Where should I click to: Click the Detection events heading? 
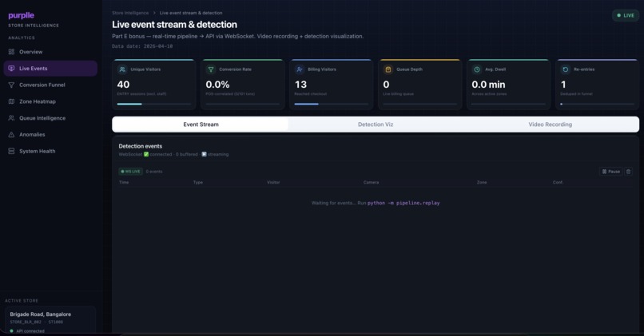click(141, 146)
